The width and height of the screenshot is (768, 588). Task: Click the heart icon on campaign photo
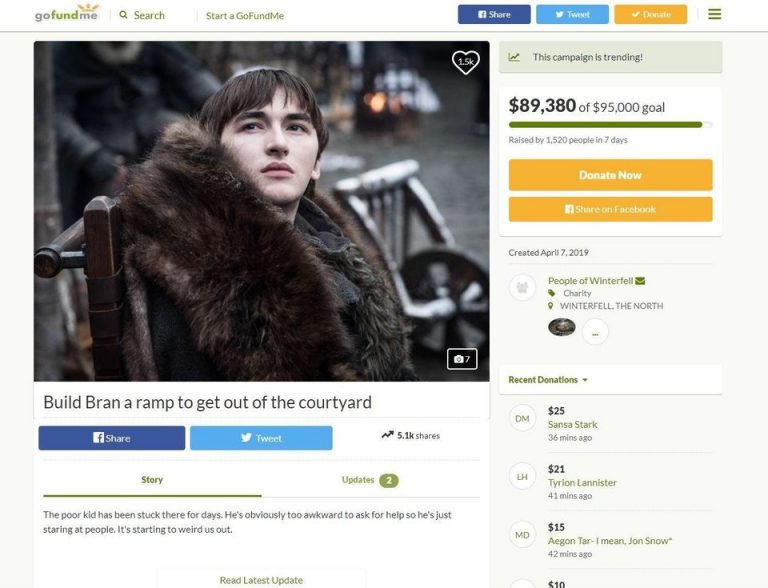tap(465, 62)
